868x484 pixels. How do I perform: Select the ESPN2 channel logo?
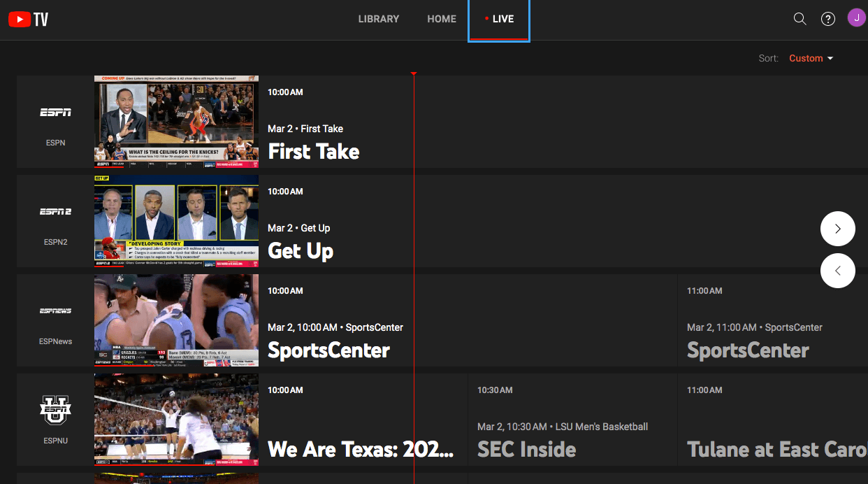[55, 211]
